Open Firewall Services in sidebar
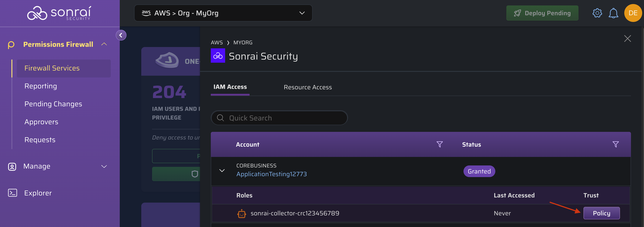The image size is (644, 227). [64, 68]
